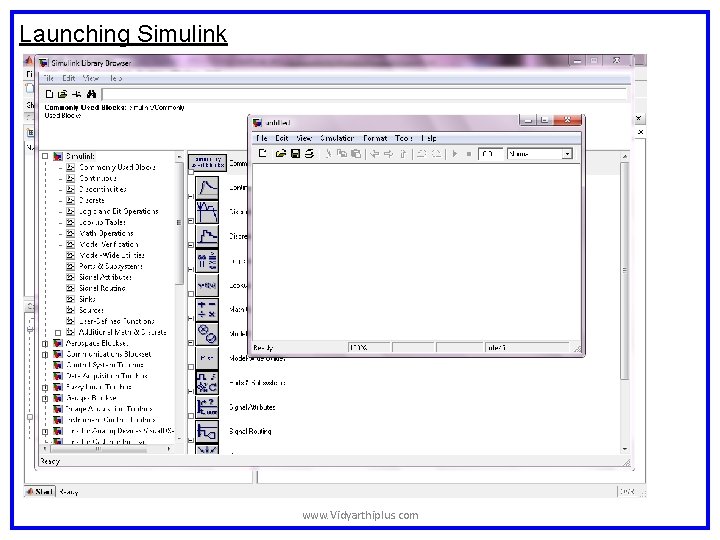This screenshot has width=720, height=540.
Task: Open View menu in Simulink Library Browser
Action: click(91, 79)
